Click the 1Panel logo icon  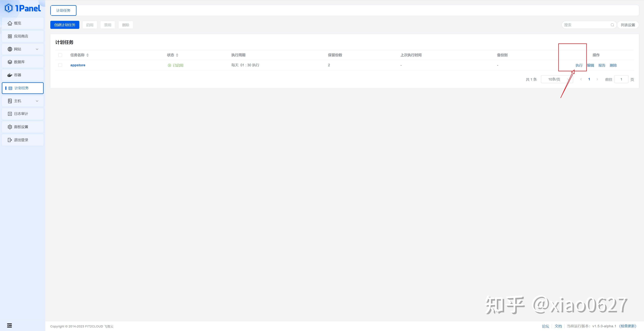9,8
